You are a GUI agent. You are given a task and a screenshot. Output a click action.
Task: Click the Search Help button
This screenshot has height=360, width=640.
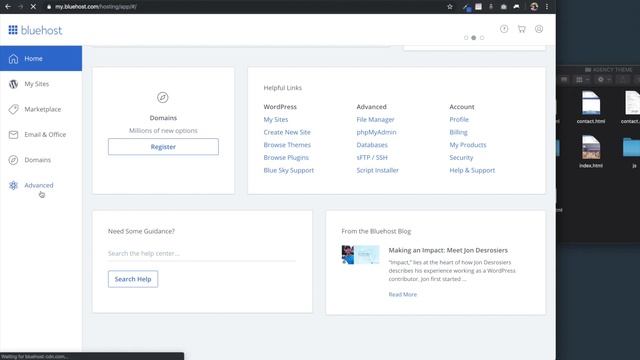point(133,279)
